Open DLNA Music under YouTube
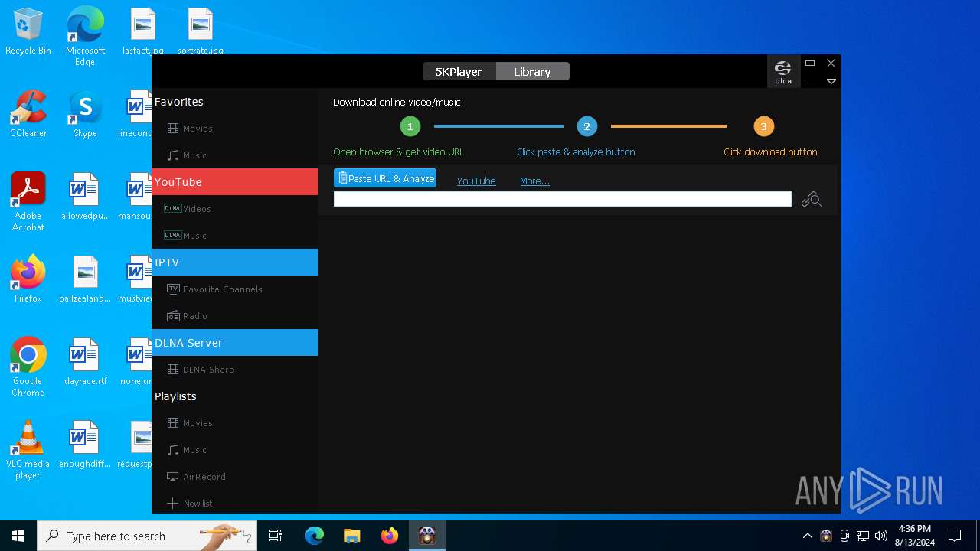Screen dimensions: 980x551 [x=235, y=236]
